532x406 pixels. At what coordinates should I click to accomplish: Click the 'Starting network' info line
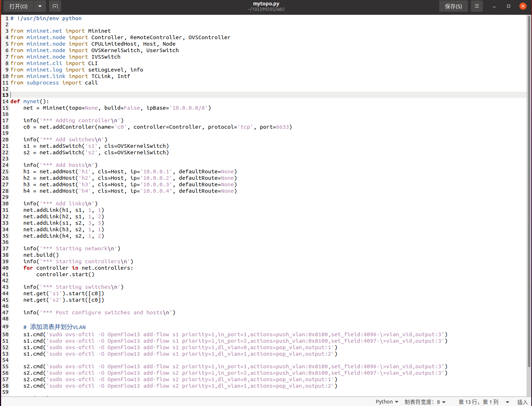point(72,248)
